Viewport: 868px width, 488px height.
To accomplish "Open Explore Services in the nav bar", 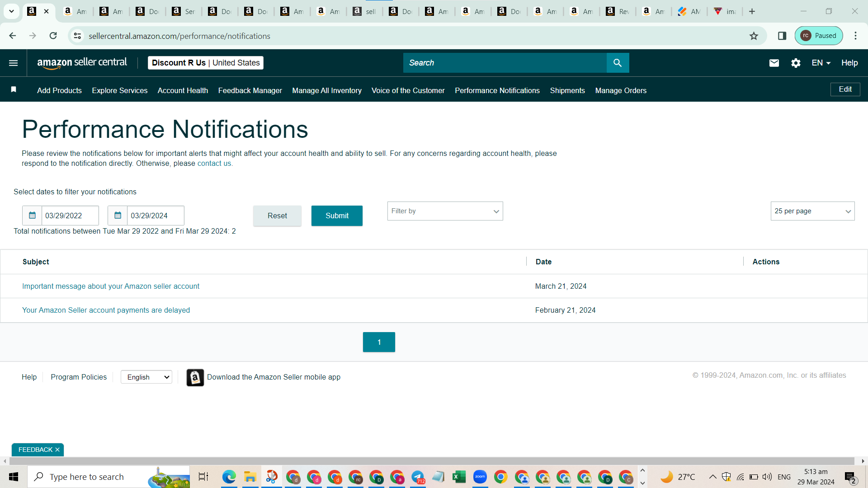I will tap(120, 90).
